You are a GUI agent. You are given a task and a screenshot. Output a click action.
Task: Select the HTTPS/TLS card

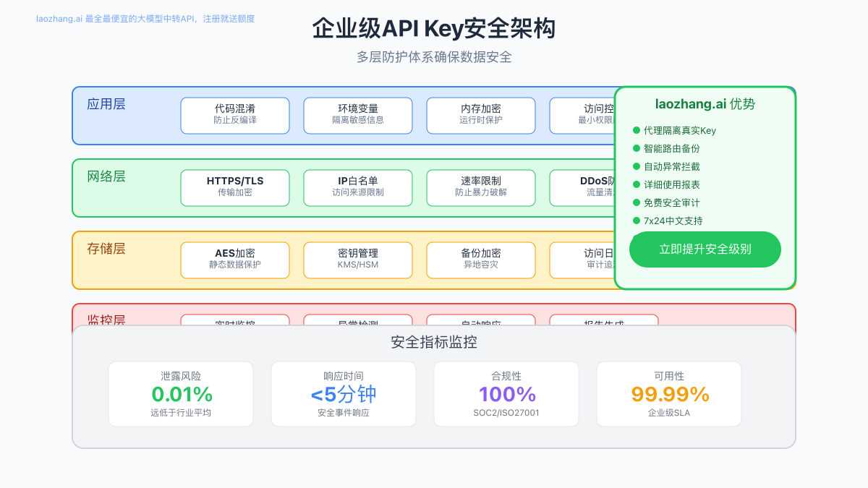(235, 188)
